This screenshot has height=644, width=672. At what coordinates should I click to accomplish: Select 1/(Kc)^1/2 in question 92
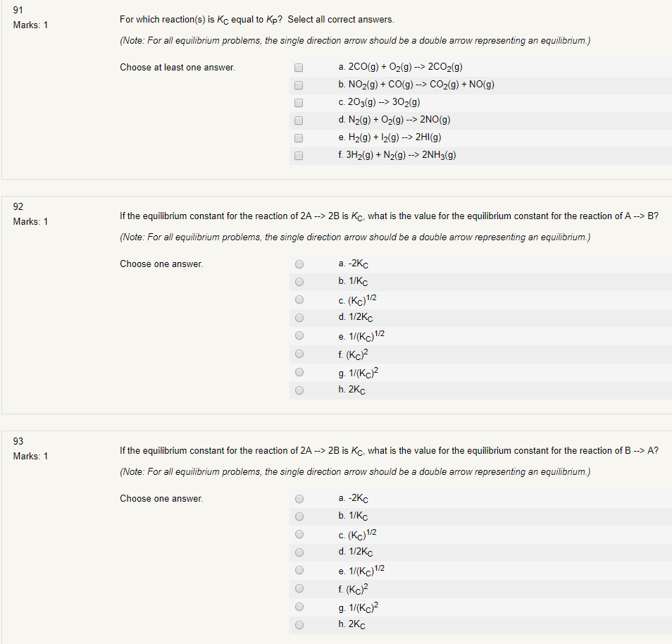(299, 335)
